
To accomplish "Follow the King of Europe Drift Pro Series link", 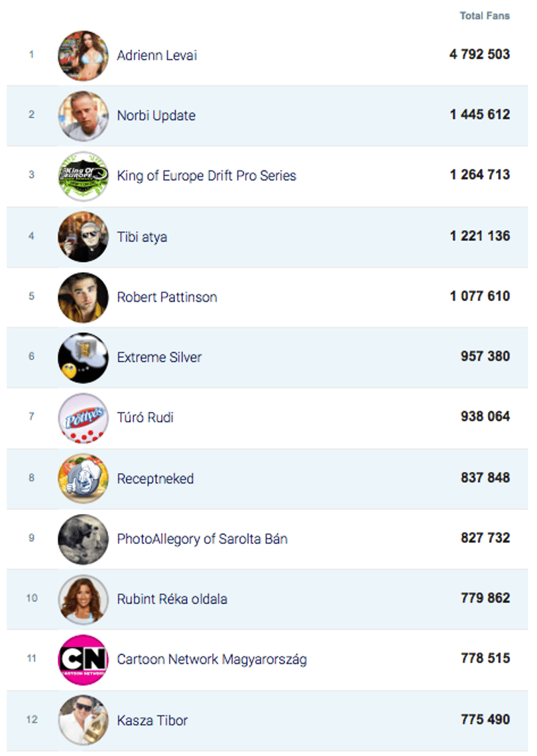I will (x=206, y=176).
